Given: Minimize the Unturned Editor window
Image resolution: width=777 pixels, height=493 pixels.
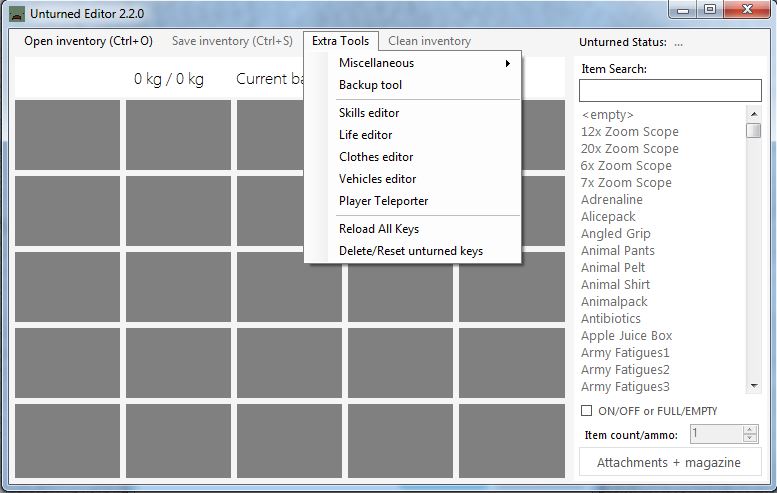Looking at the screenshot, I should tap(683, 10).
